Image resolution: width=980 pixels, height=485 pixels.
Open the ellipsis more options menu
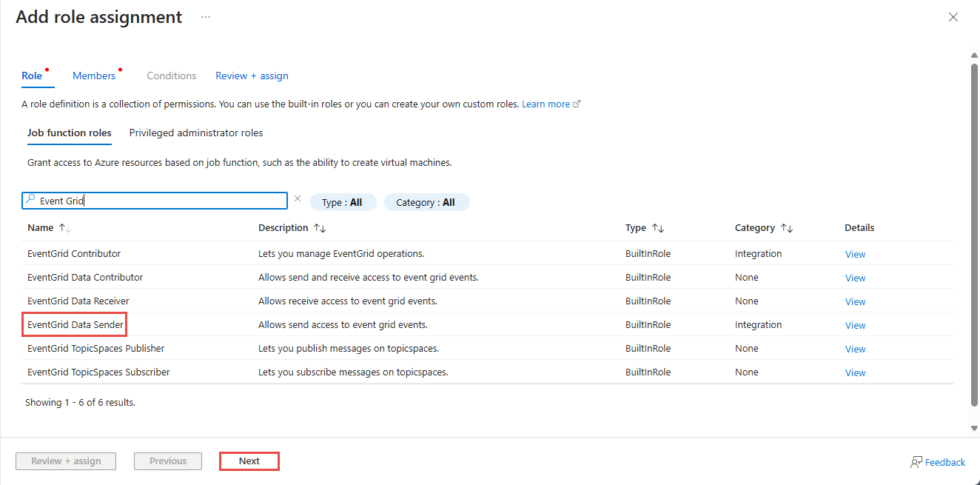(x=206, y=17)
